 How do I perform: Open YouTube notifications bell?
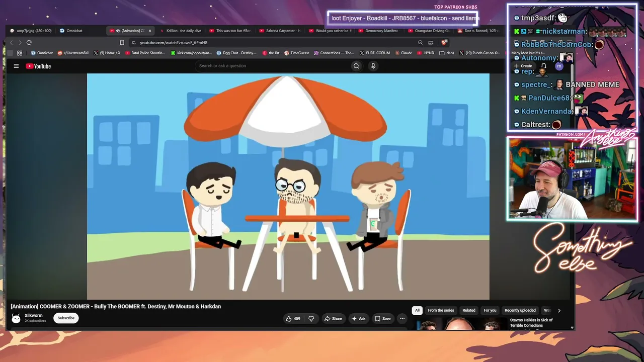pos(543,66)
